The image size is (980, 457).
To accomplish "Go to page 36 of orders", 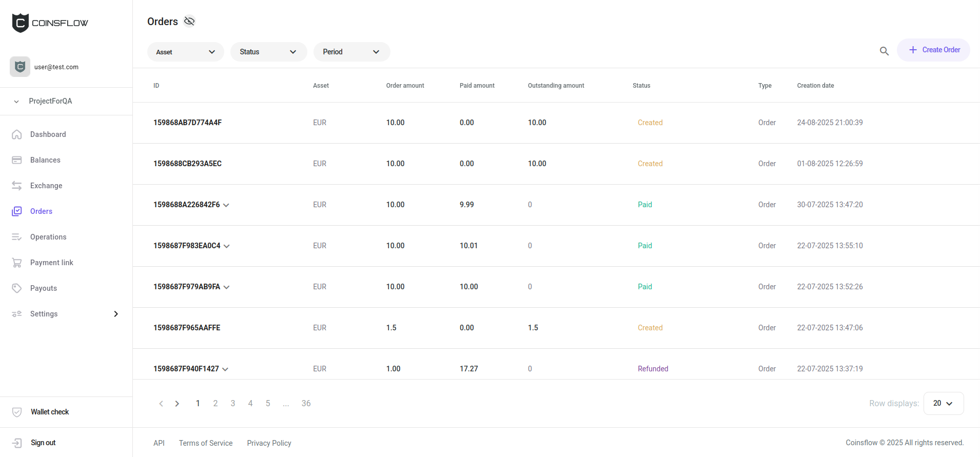I will pyautogui.click(x=306, y=404).
